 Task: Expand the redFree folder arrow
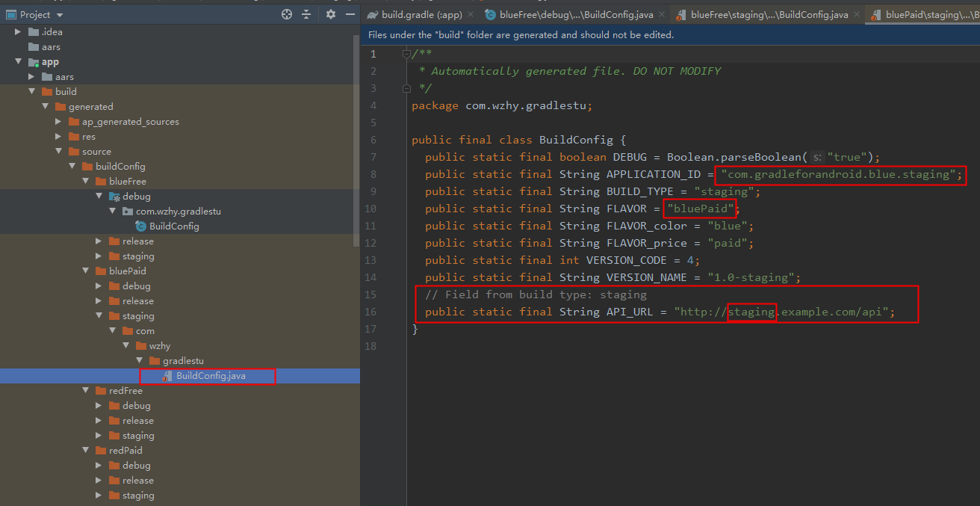coord(86,390)
